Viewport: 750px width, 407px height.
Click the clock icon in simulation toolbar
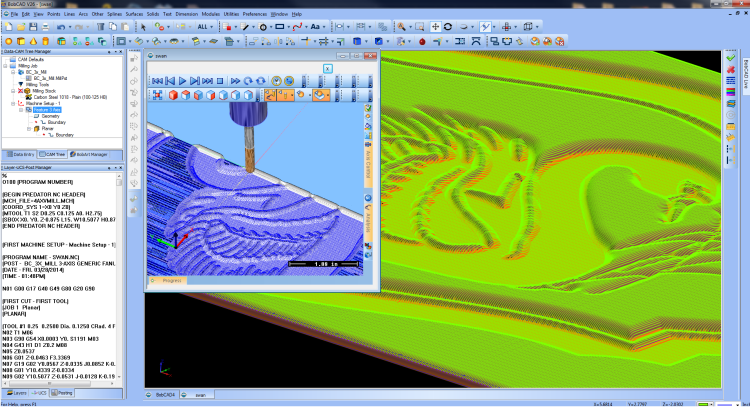point(276,81)
